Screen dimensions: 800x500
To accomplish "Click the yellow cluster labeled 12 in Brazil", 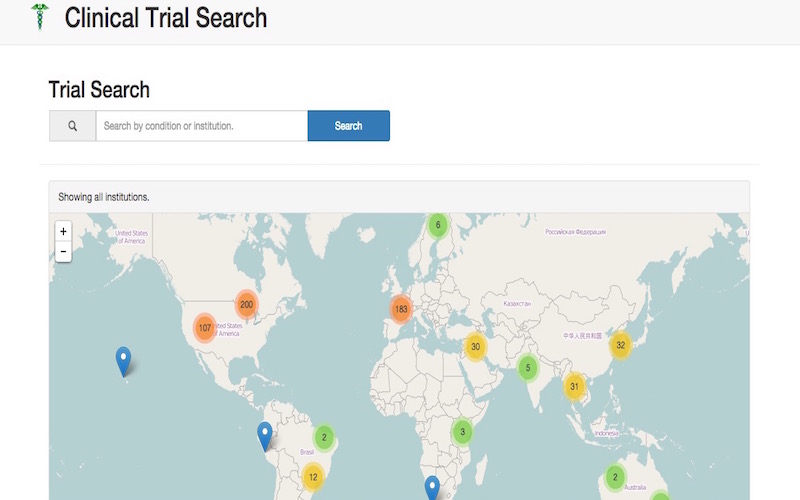I will pos(313,477).
